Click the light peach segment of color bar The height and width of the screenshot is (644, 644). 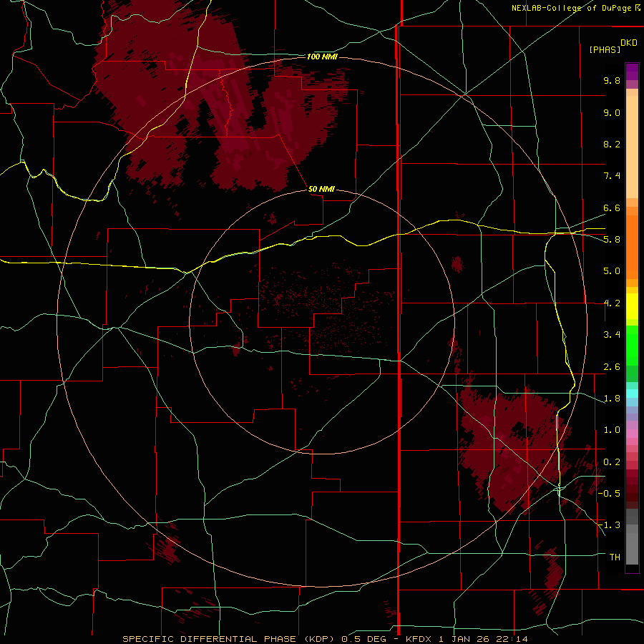point(632,146)
